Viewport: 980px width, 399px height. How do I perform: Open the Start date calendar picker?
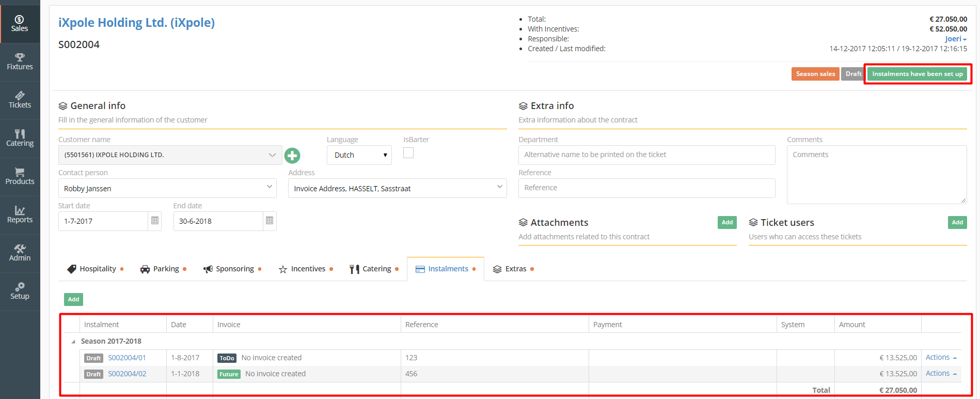(x=154, y=221)
